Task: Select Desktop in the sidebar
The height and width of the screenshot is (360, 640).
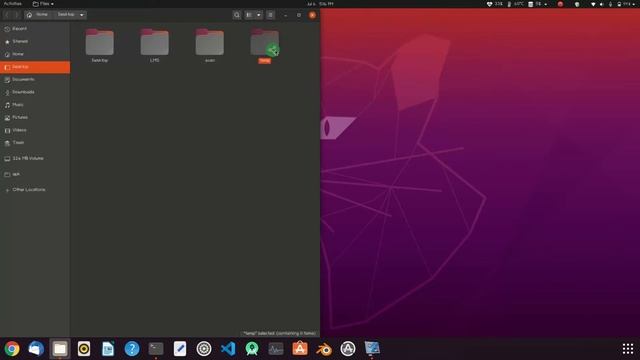Action: [35, 67]
